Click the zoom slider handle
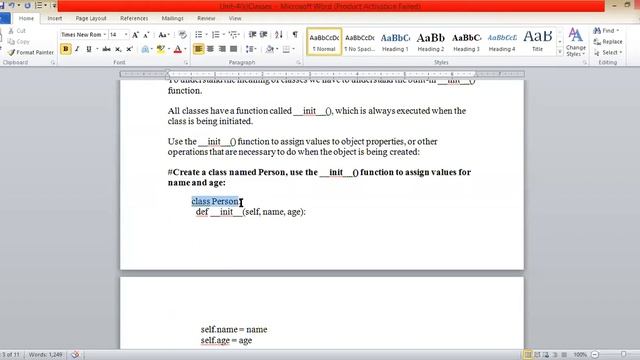 click(x=623, y=354)
